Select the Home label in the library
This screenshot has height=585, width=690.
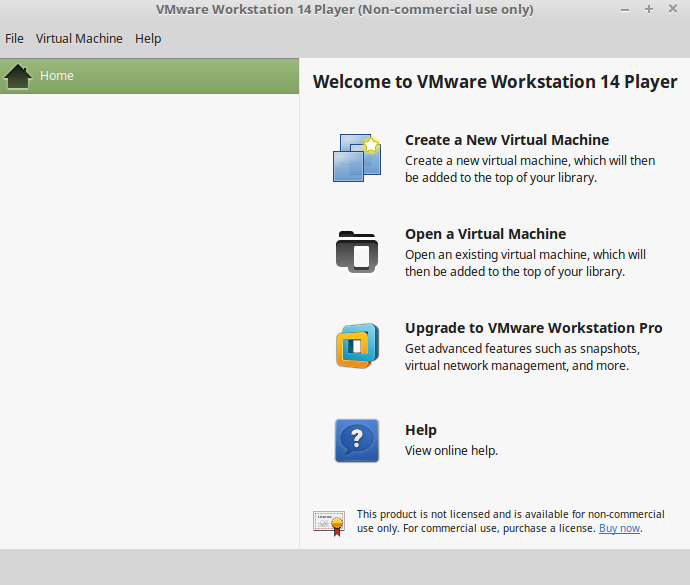[x=57, y=76]
